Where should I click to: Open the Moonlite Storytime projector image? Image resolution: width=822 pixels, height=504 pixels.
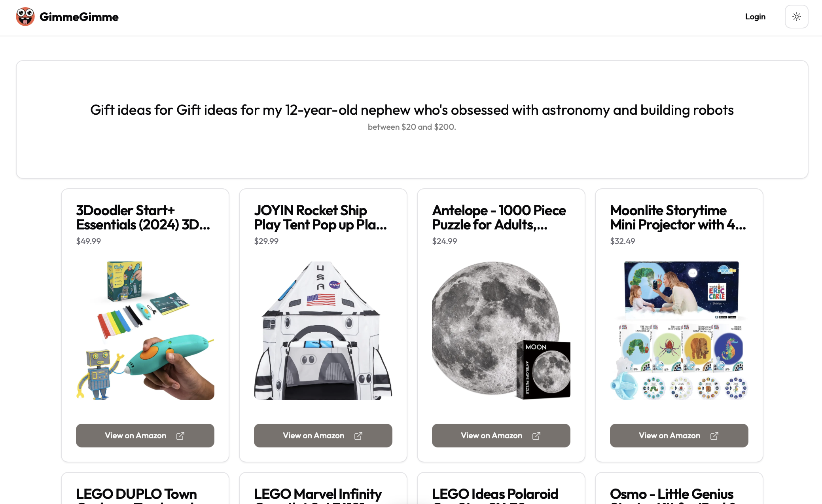679,331
